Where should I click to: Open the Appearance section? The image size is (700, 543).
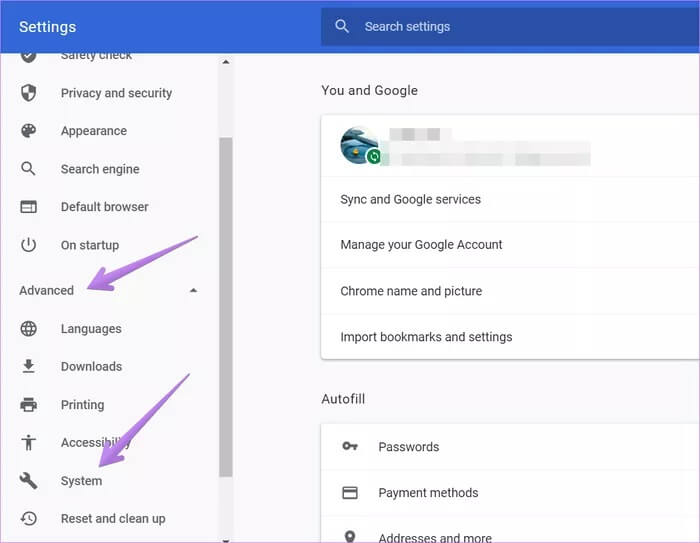click(x=94, y=131)
